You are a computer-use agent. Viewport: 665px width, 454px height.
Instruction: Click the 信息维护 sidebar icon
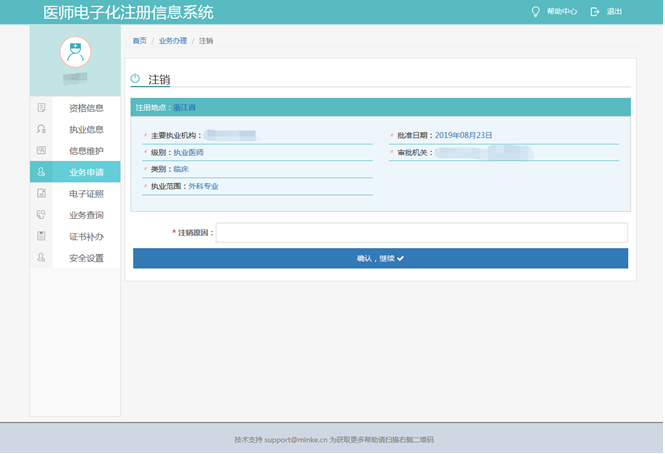pyautogui.click(x=41, y=151)
